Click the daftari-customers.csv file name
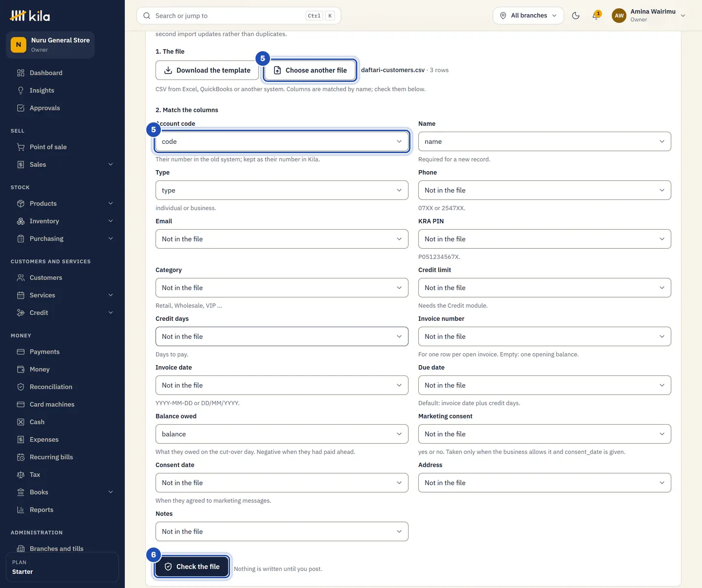702x588 pixels. coord(393,70)
